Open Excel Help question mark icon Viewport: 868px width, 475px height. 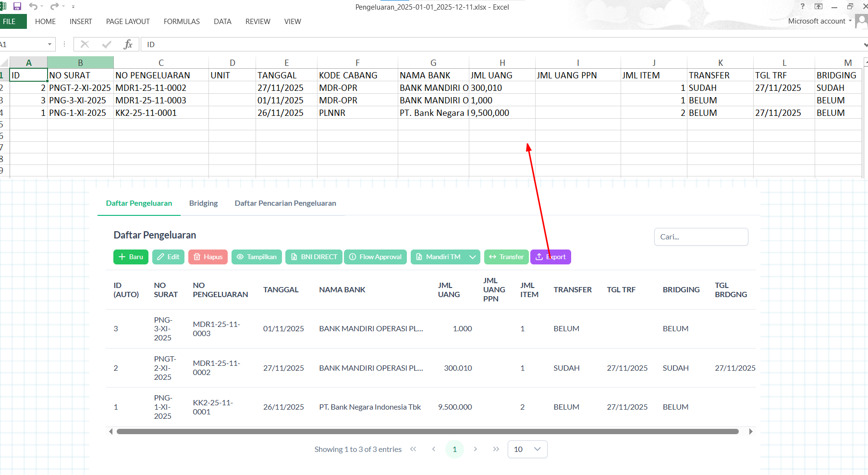pos(802,6)
